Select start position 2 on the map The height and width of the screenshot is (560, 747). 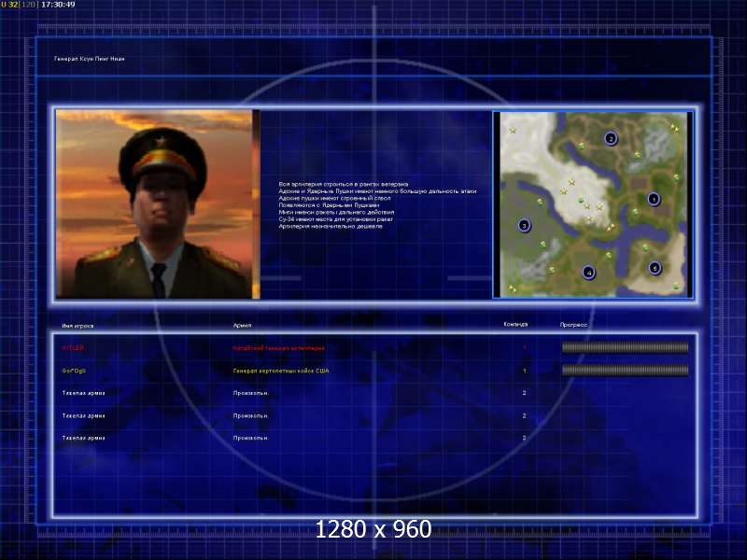pos(611,138)
